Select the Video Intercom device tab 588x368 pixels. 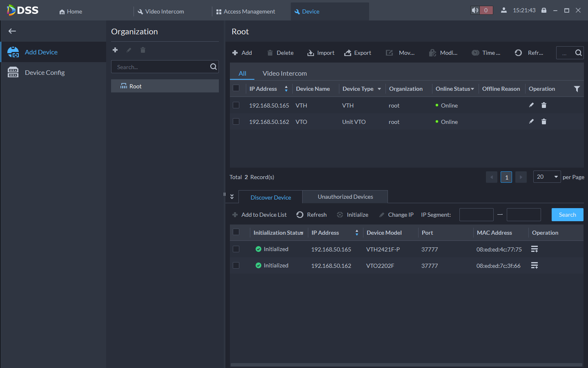coord(285,73)
